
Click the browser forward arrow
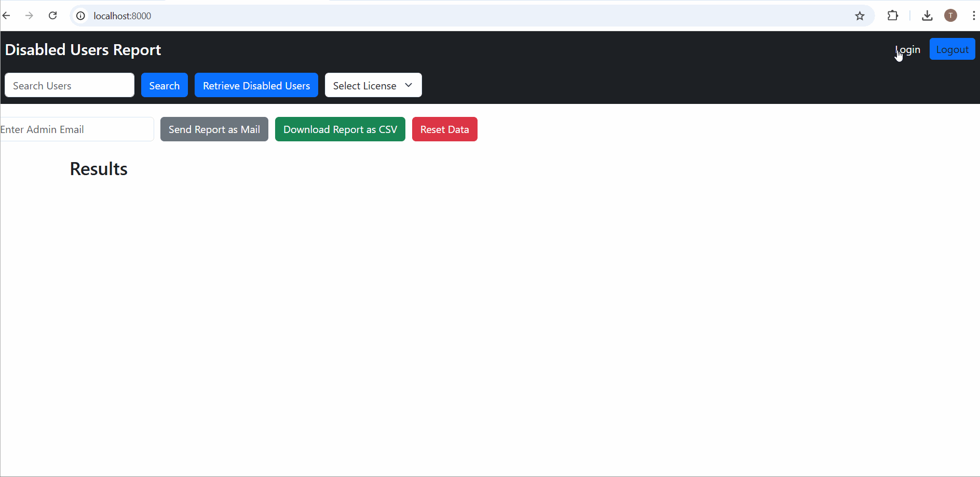pos(29,16)
